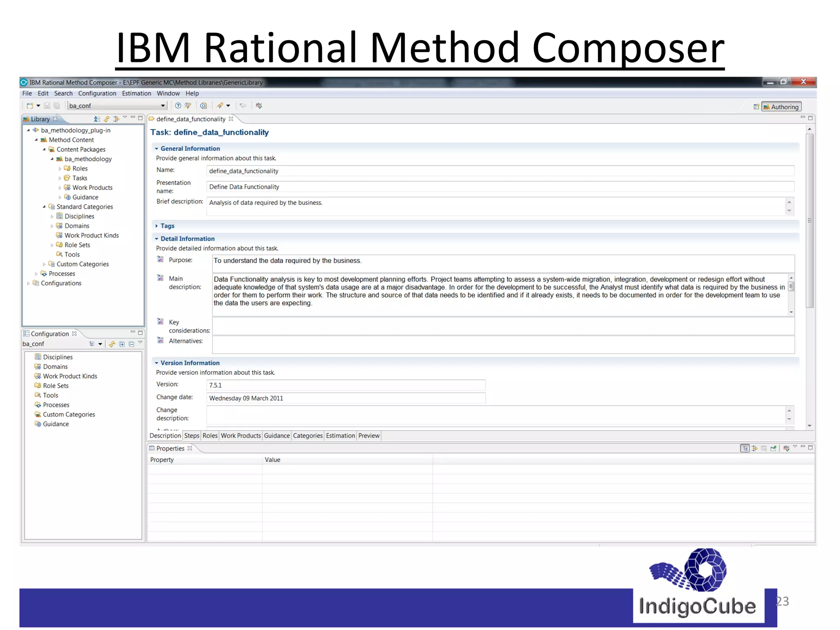Click the context help icon beside Help
840x630 pixels.
[188, 106]
